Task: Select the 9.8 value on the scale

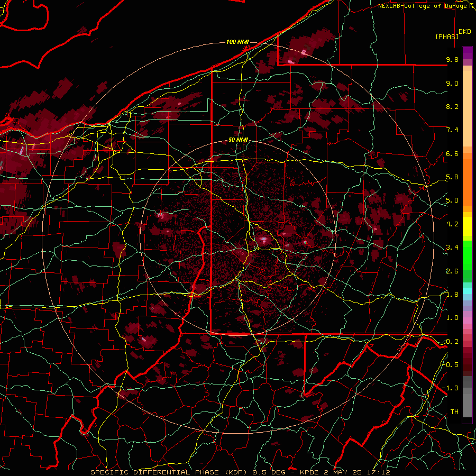Action: point(452,59)
